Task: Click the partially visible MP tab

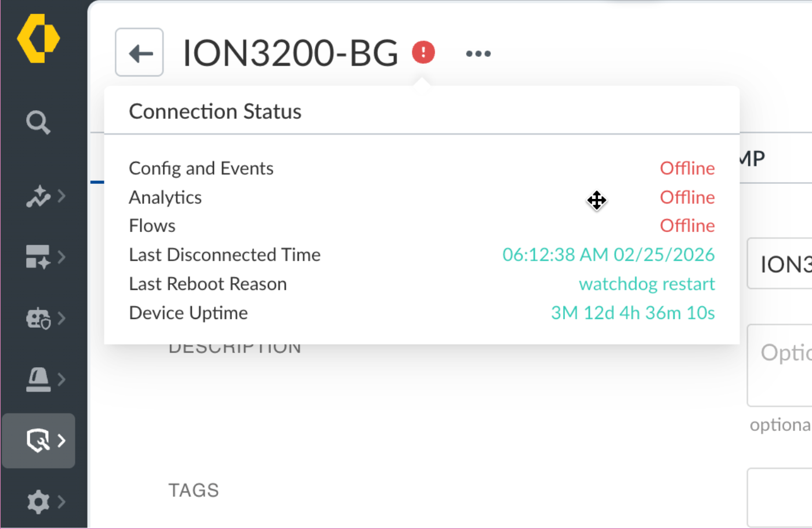Action: pyautogui.click(x=753, y=158)
